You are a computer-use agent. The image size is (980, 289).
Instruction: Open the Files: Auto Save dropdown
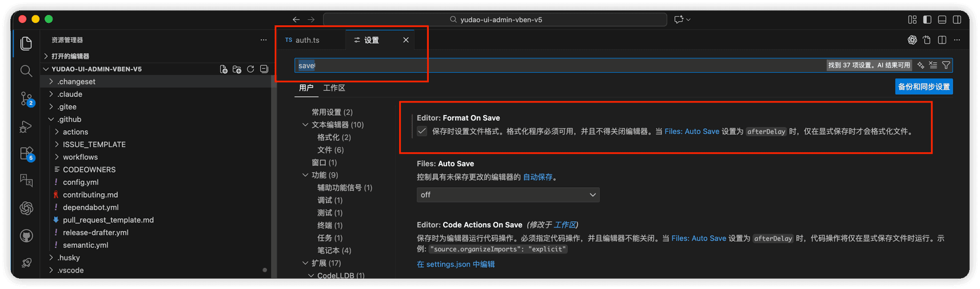click(508, 195)
